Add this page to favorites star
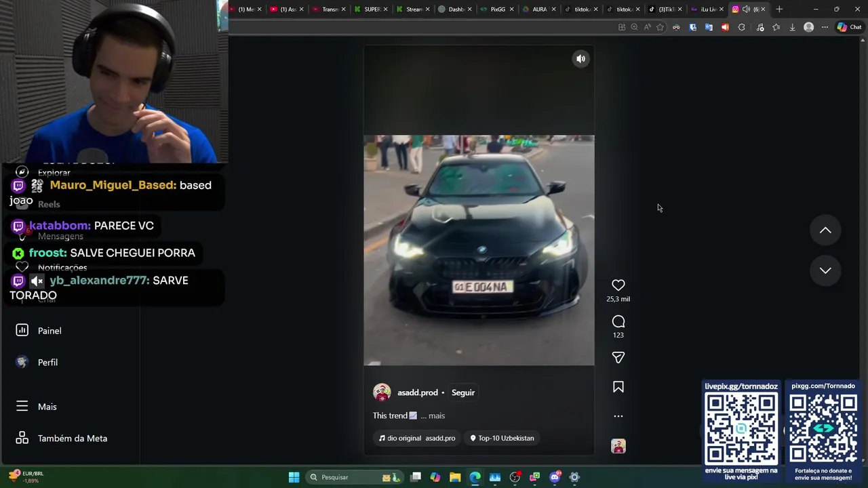The image size is (868, 488). click(660, 27)
